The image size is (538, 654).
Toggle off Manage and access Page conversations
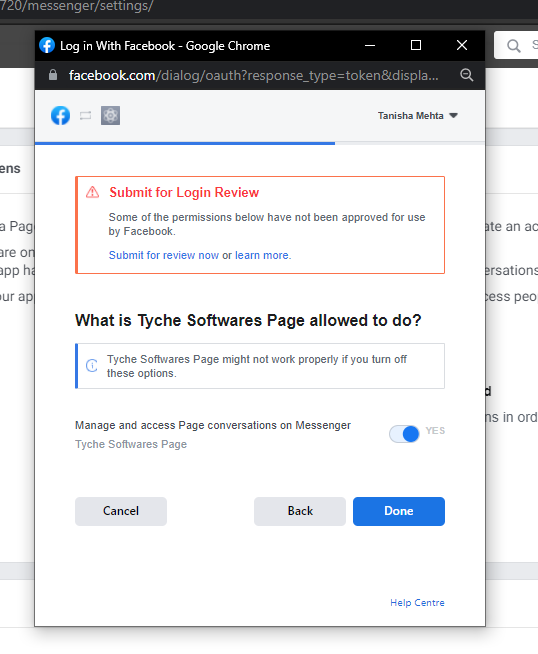click(x=404, y=434)
